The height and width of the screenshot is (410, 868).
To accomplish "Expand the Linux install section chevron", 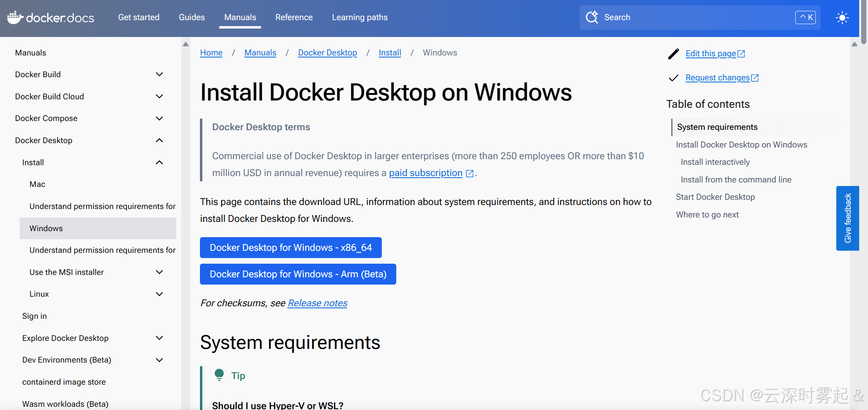I will [159, 294].
